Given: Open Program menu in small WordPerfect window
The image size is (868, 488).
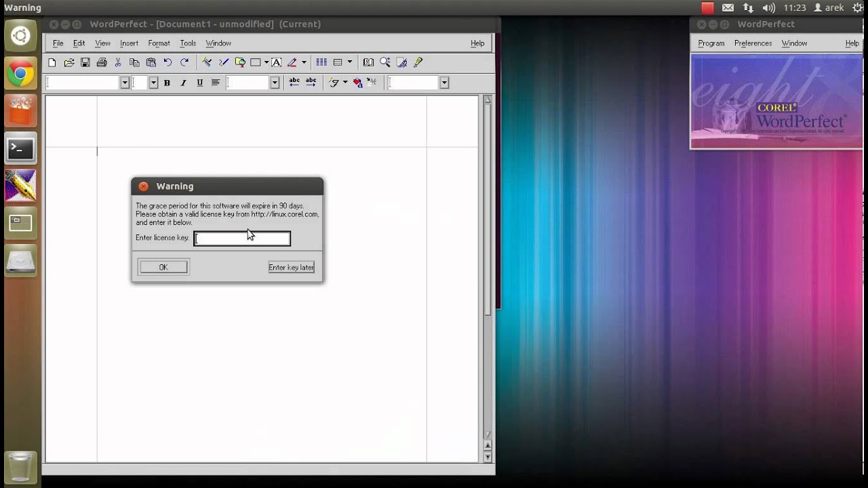Looking at the screenshot, I should pos(711,43).
